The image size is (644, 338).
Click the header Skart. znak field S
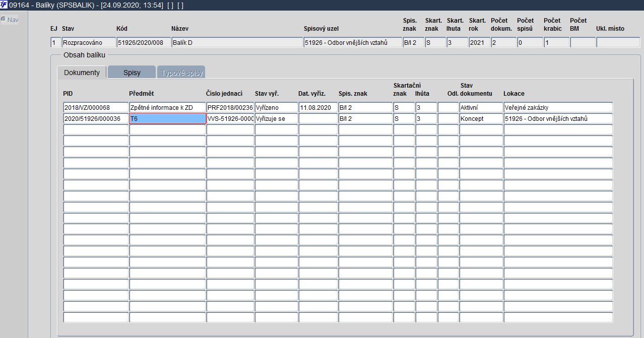435,43
